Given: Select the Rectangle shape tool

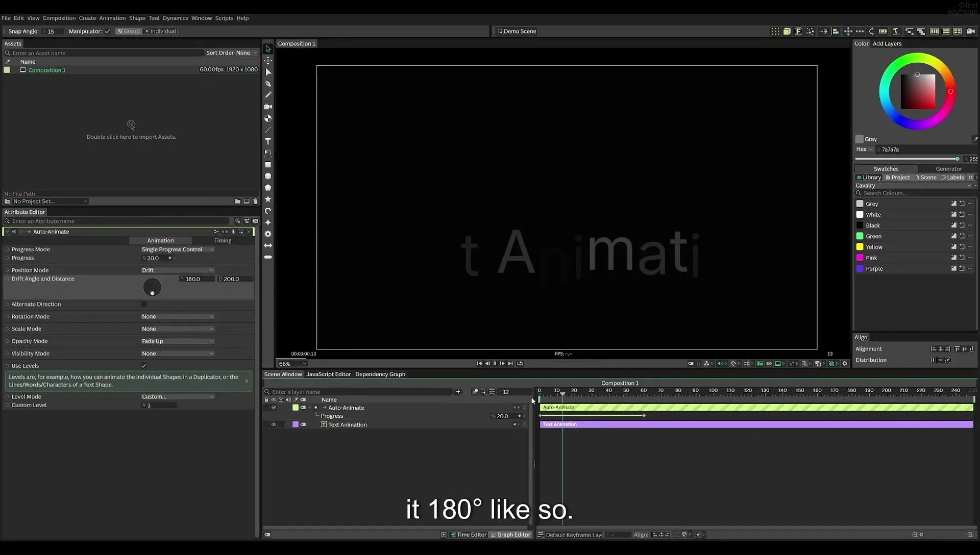Looking at the screenshot, I should 268,165.
